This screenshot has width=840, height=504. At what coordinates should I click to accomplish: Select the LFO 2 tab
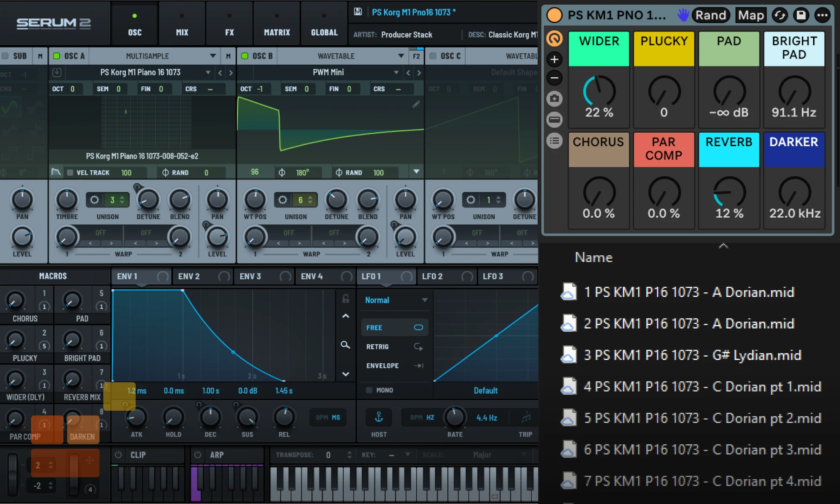click(433, 276)
